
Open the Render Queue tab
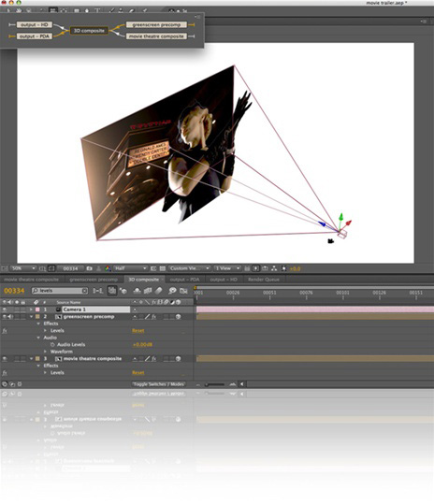(264, 280)
